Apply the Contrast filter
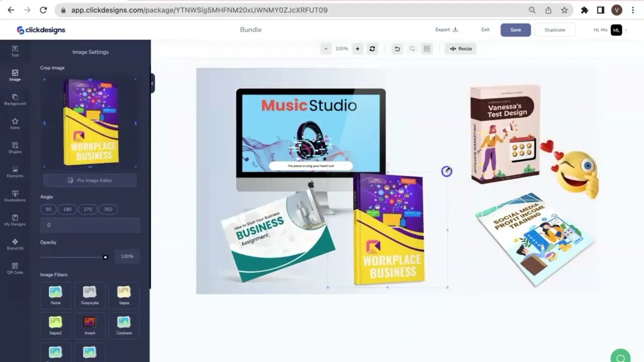The width and height of the screenshot is (644, 362). [x=124, y=325]
